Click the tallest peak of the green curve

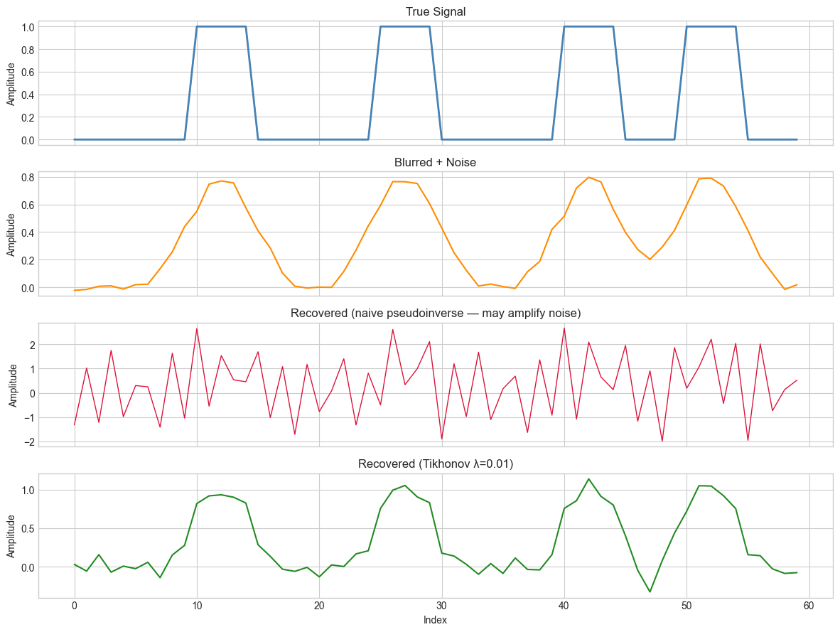point(588,479)
